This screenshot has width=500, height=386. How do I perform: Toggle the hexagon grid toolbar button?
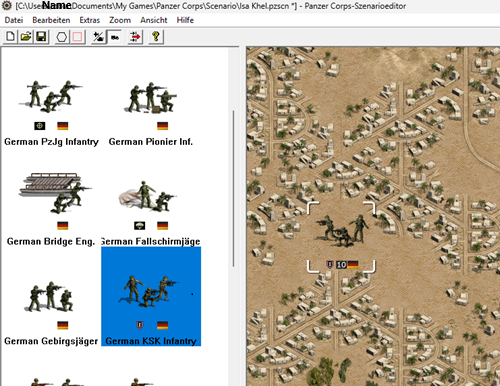tap(62, 37)
